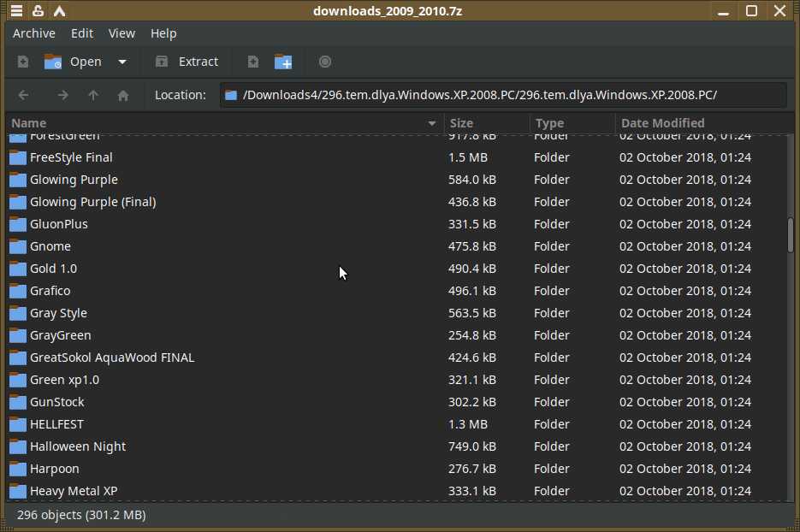Click the Location path field
The width and height of the screenshot is (800, 532).
pyautogui.click(x=503, y=95)
